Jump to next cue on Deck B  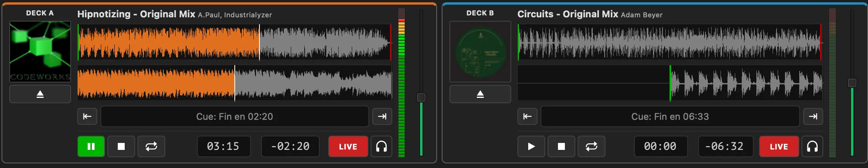coord(813,116)
